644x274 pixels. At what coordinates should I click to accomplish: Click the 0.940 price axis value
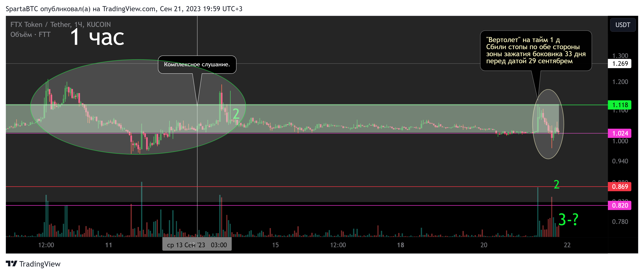(620, 161)
